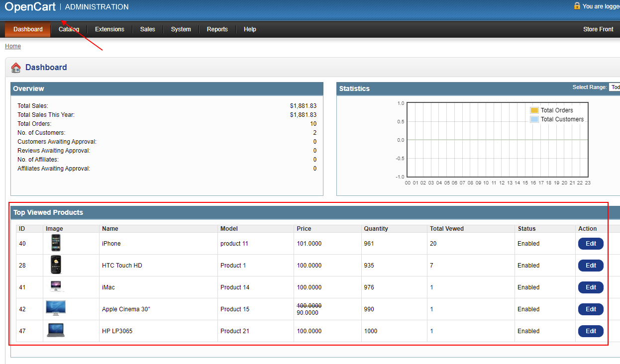Click the Total Vewed column header
This screenshot has width=620, height=364.
click(447, 229)
